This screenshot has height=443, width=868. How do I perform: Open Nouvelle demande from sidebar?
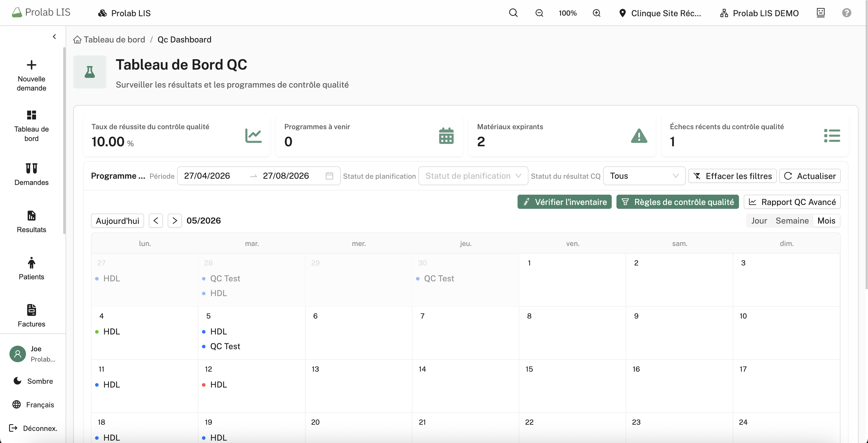pyautogui.click(x=31, y=76)
